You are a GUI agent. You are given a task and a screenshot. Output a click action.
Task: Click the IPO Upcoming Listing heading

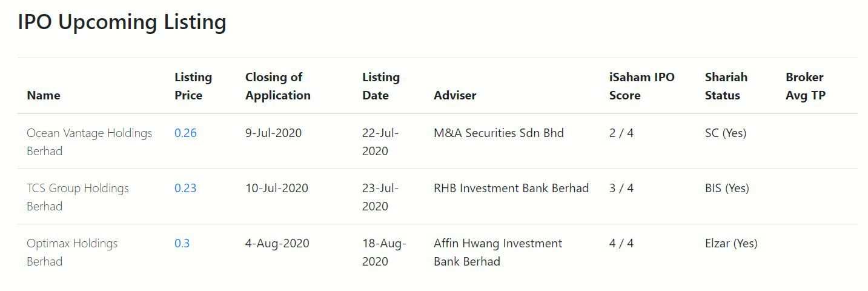122,22
